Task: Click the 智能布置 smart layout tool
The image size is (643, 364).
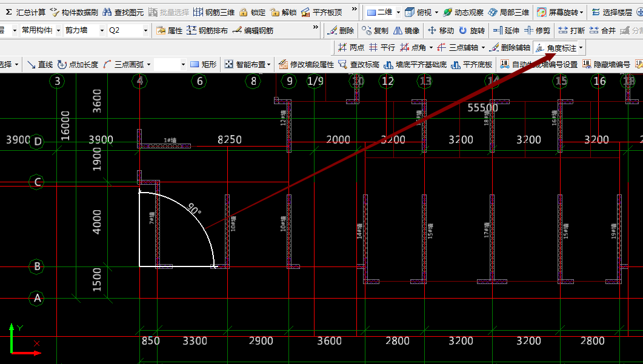Action: [x=245, y=64]
